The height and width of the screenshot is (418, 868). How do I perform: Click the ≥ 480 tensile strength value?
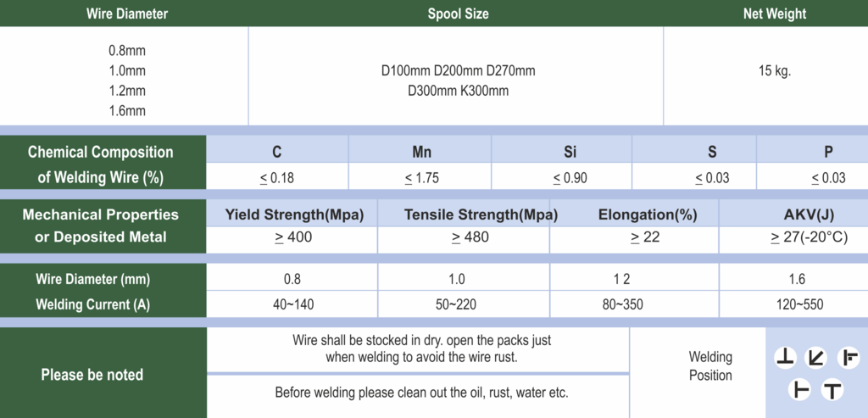click(470, 237)
